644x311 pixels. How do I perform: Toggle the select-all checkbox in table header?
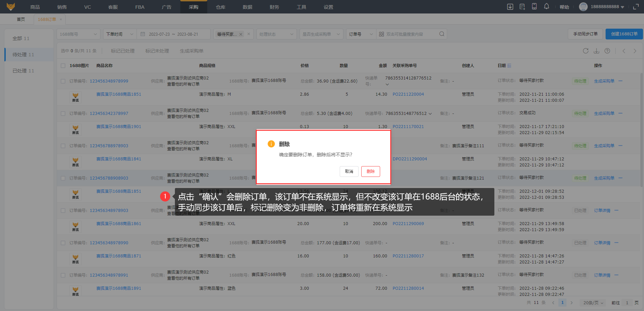[x=63, y=66]
